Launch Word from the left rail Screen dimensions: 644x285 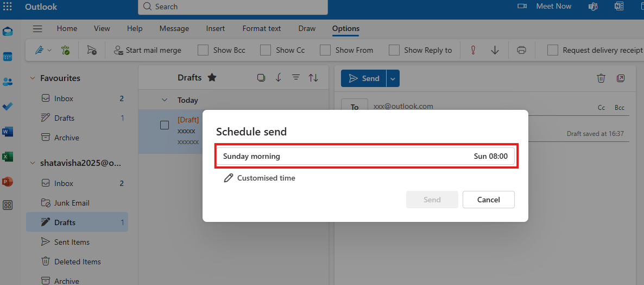[8, 132]
